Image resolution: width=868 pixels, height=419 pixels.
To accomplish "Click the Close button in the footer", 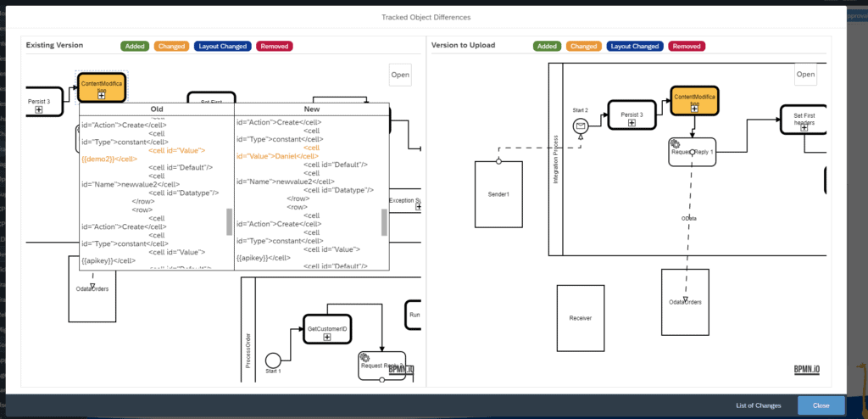I will tap(821, 405).
